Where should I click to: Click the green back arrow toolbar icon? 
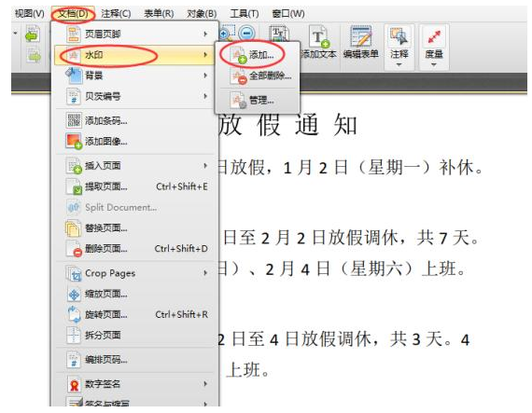[33, 34]
